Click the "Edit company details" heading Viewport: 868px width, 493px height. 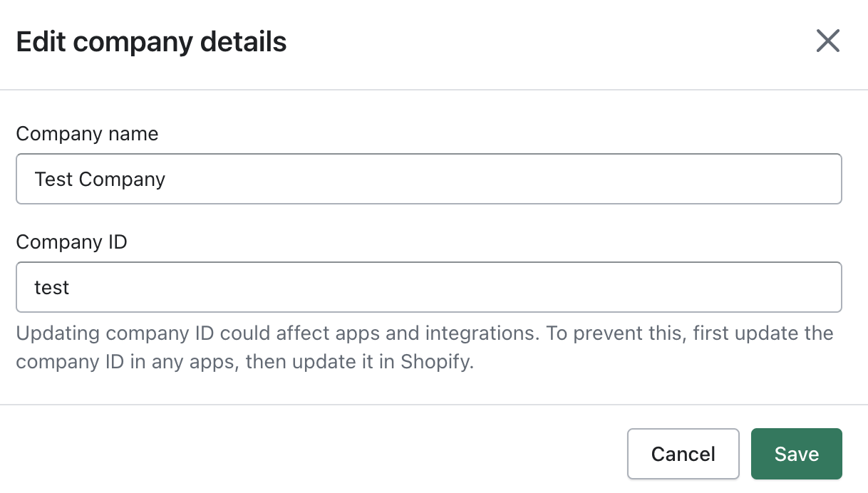point(151,42)
